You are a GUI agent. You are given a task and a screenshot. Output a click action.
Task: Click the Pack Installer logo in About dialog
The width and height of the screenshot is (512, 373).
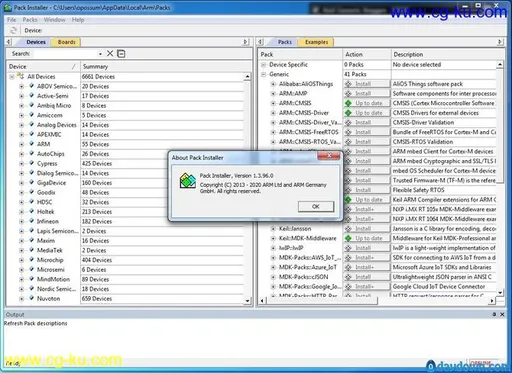pos(188,181)
